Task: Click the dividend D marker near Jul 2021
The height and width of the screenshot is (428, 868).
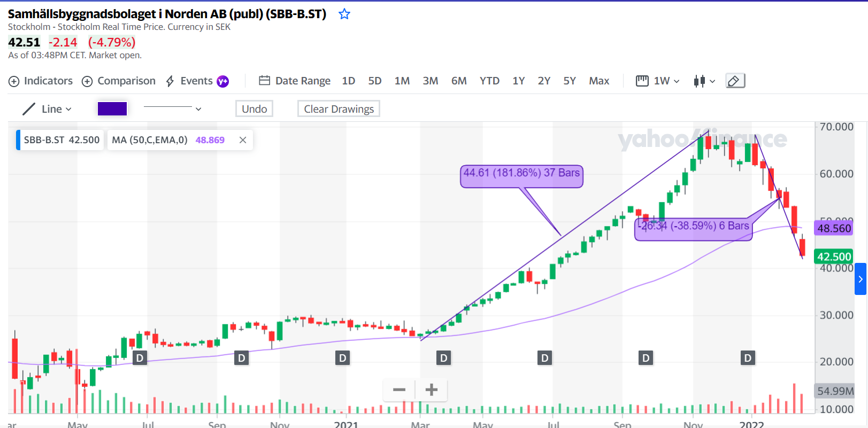Action: 544,358
